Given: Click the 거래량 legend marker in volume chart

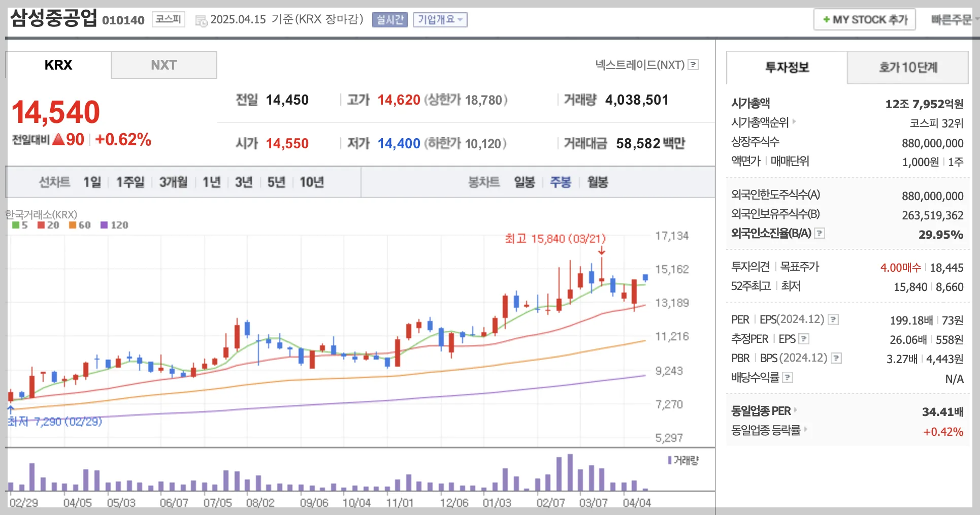Looking at the screenshot, I should point(670,460).
